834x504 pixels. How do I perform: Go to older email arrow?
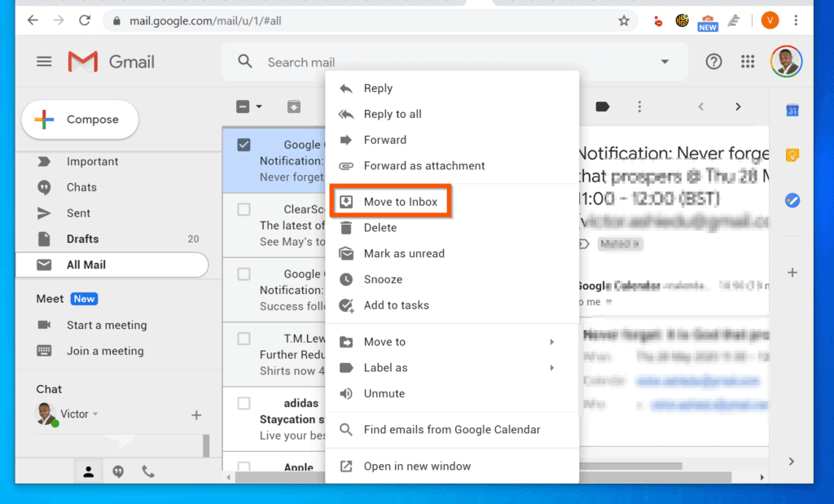click(738, 107)
